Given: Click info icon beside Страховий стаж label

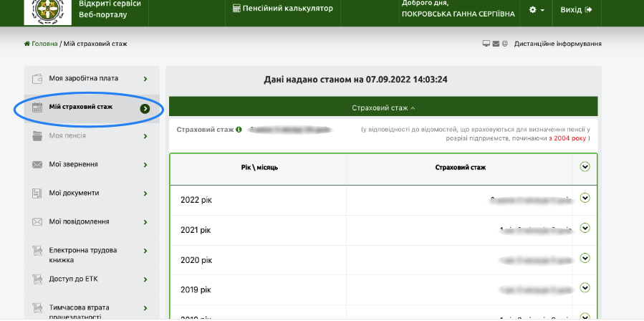Looking at the screenshot, I should click(x=239, y=130).
